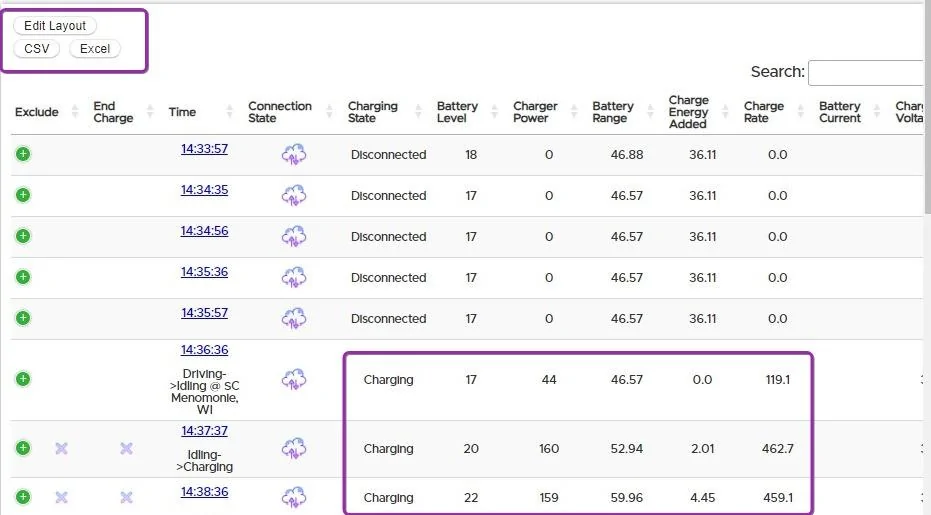Screen dimensions: 931x515
Task: Open the 14:37:37 time link
Action: (x=204, y=431)
